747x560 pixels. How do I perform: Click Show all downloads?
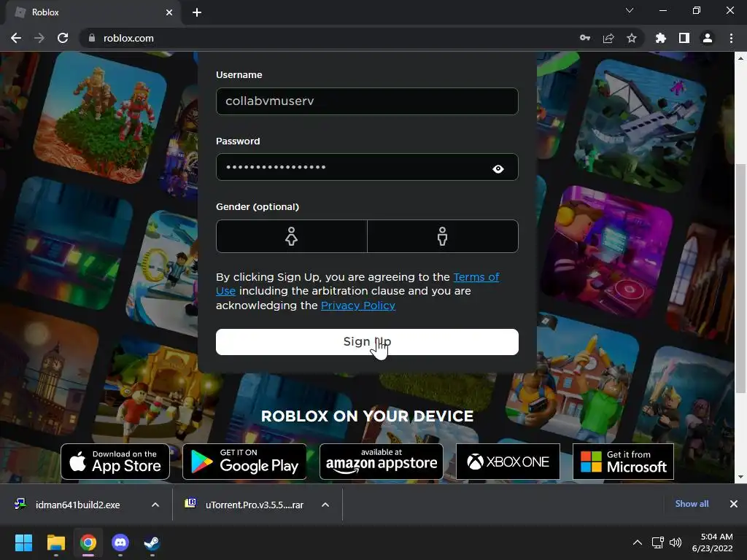tap(692, 504)
